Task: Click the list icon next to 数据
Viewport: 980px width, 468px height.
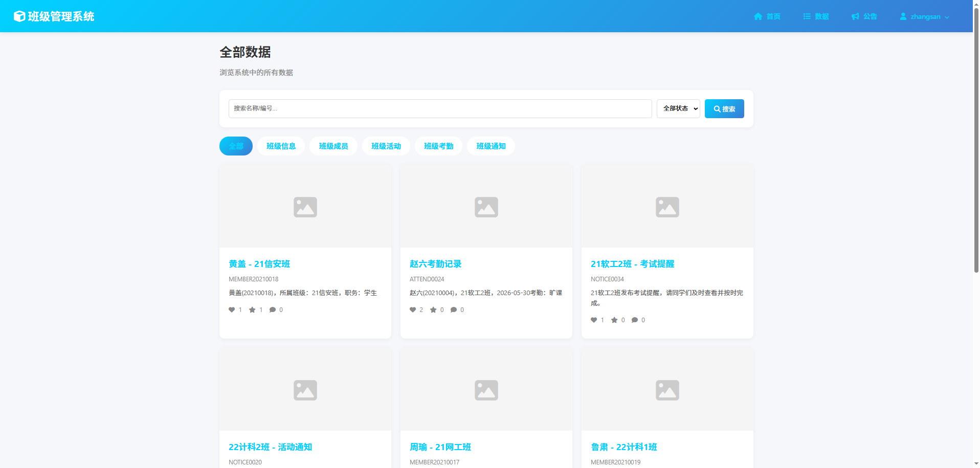Action: pos(807,16)
